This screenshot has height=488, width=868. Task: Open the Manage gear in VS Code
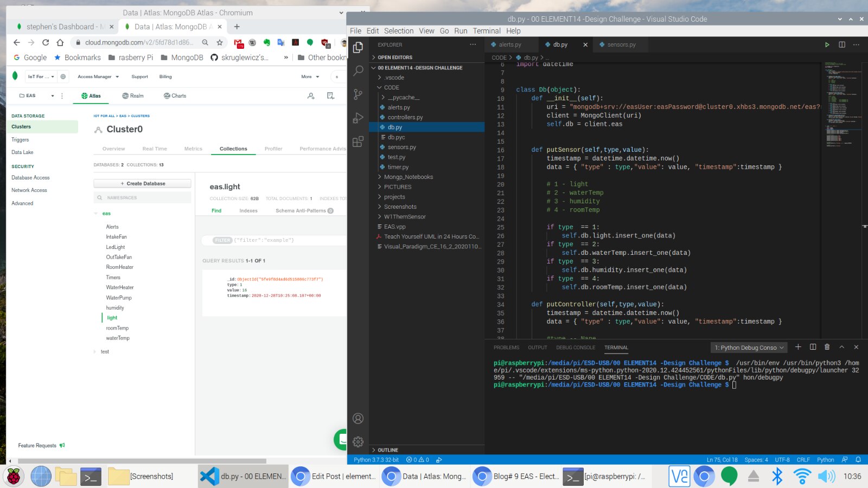point(358,442)
